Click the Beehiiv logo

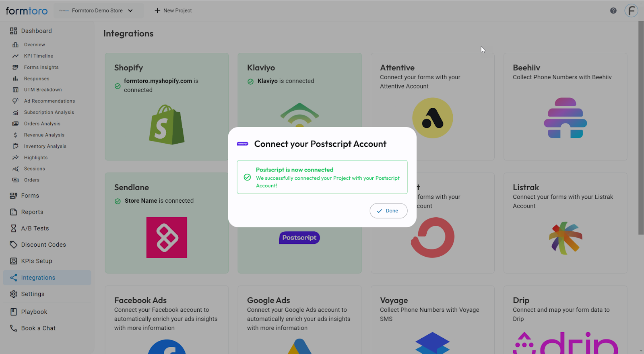click(x=565, y=118)
